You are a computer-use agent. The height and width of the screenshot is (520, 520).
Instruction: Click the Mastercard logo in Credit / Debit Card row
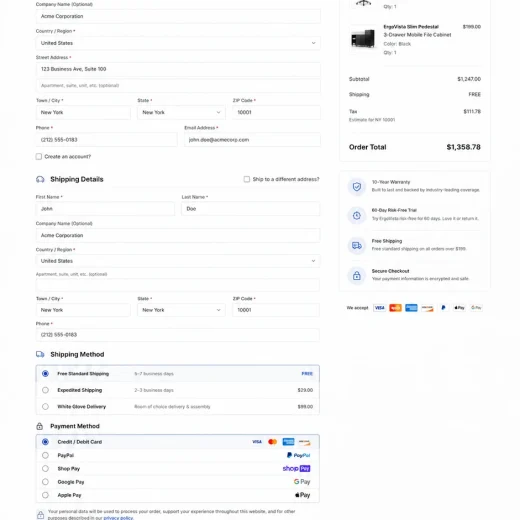[x=273, y=442]
